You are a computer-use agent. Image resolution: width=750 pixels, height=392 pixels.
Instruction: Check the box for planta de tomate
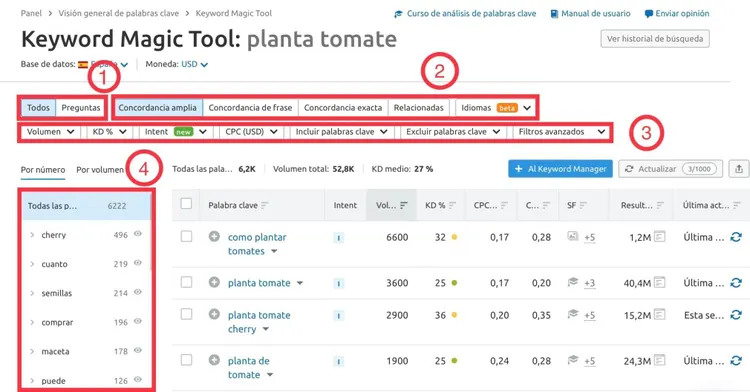(x=186, y=360)
